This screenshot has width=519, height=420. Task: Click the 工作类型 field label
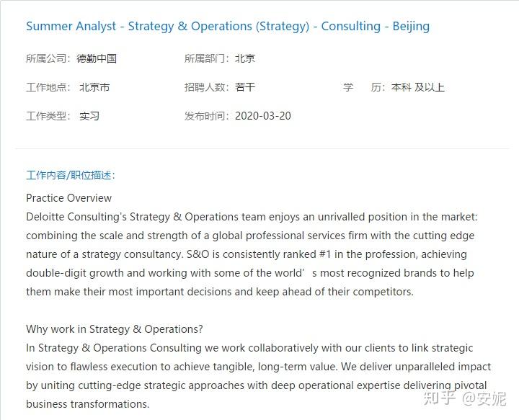tap(48, 116)
